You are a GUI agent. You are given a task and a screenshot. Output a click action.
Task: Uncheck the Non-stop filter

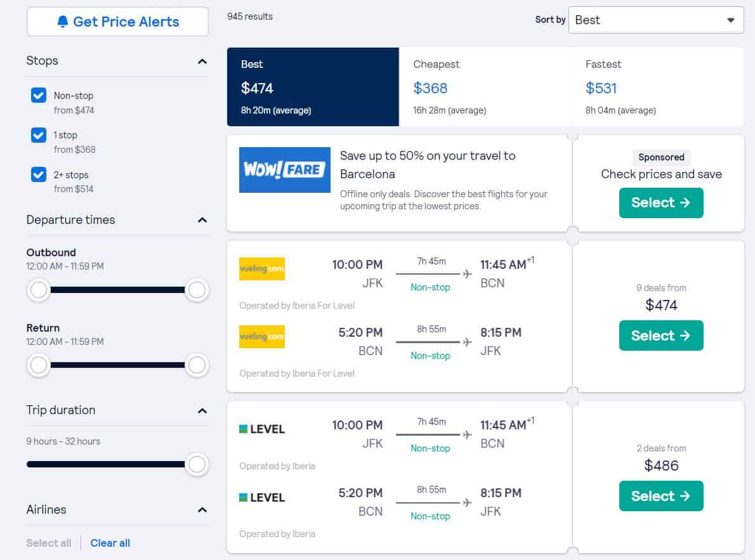[x=38, y=95]
